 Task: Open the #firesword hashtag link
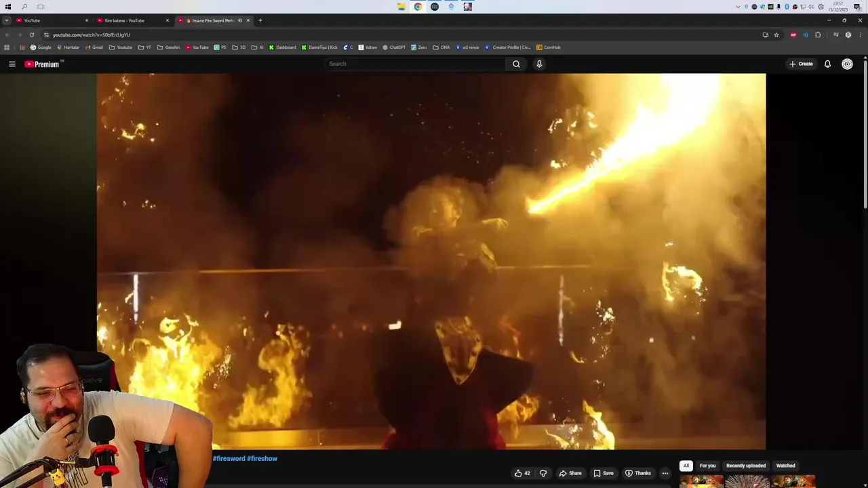coord(229,459)
